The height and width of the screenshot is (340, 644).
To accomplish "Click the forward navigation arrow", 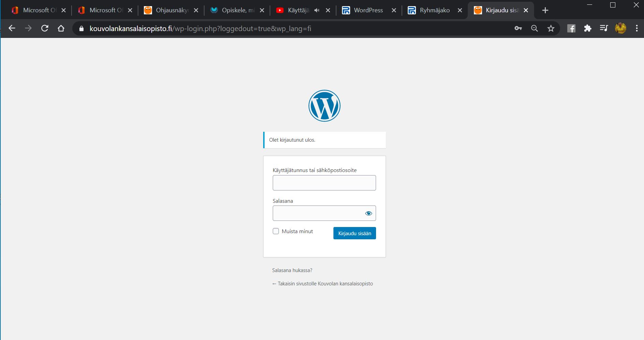I will click(x=28, y=28).
